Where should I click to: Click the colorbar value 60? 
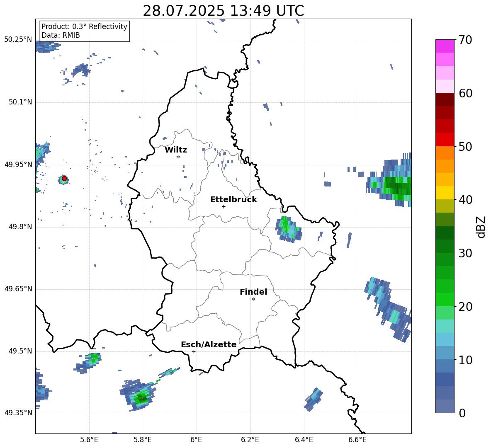click(465, 93)
